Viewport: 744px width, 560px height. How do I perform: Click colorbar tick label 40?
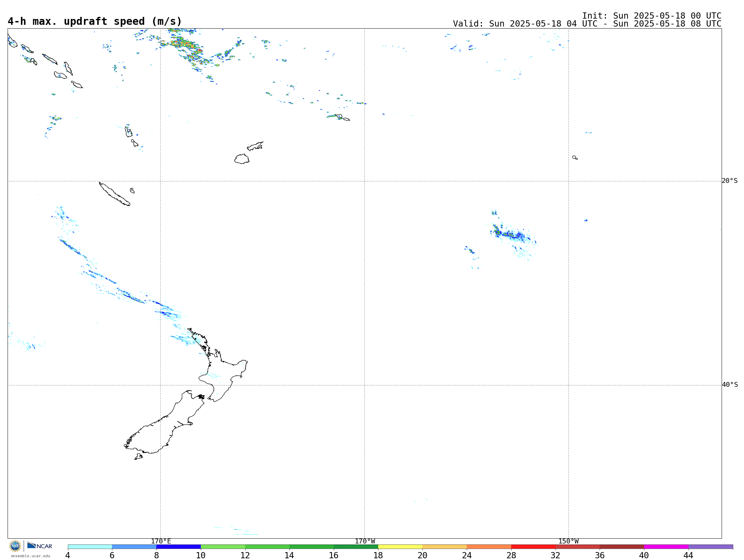[x=644, y=555]
